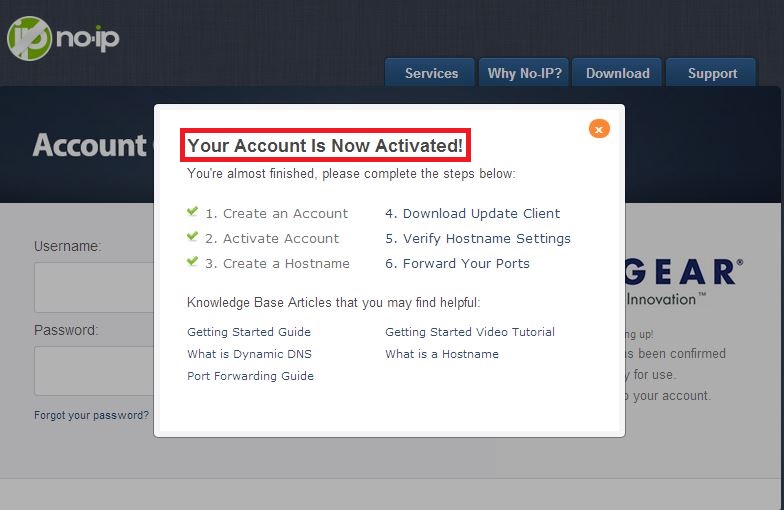This screenshot has height=510, width=784.
Task: Click green checkmark beside Create a Hostname
Action: [x=192, y=262]
